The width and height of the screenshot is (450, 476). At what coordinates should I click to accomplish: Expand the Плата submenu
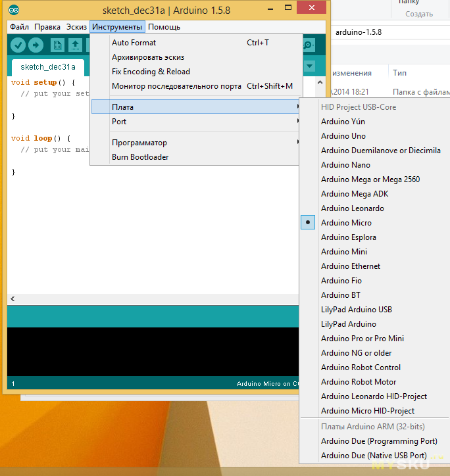(195, 107)
